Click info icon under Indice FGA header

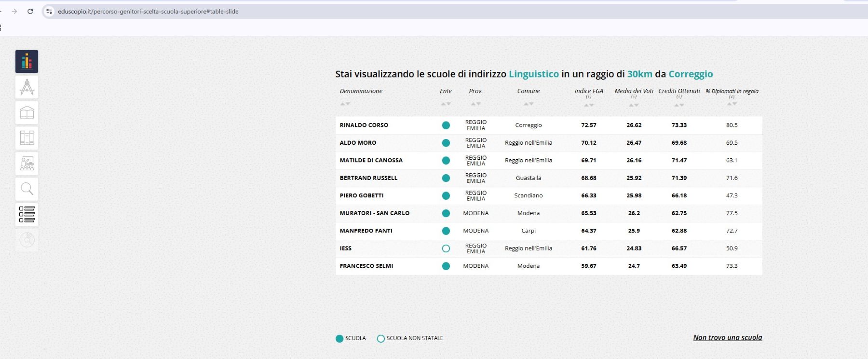[x=588, y=97]
